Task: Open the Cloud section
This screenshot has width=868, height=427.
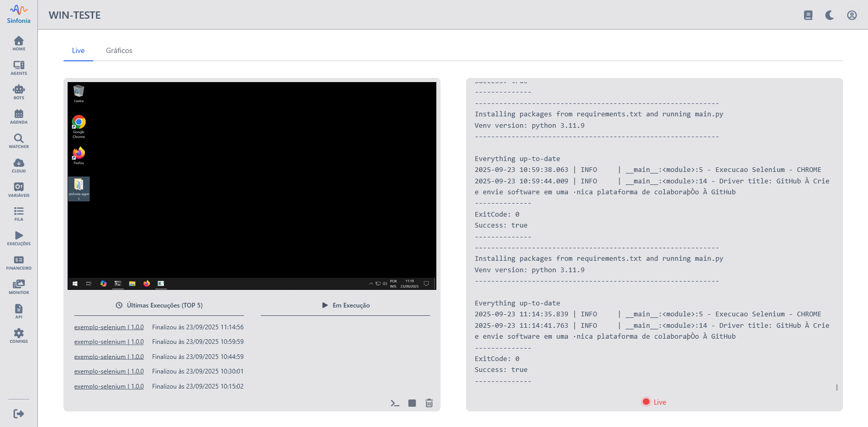Action: 19,165
